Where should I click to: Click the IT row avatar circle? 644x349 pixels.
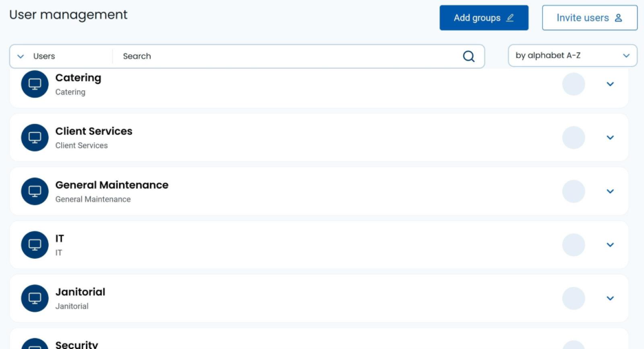[574, 244]
